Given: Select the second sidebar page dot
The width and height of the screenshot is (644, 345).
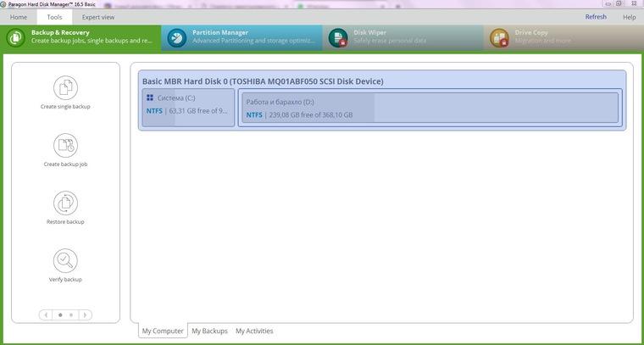Looking at the screenshot, I should (71, 315).
